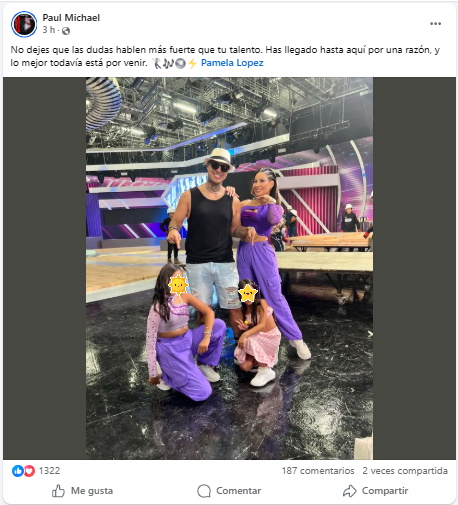Click the arrow Compartir icon
This screenshot has height=505, width=458.
coord(350,491)
